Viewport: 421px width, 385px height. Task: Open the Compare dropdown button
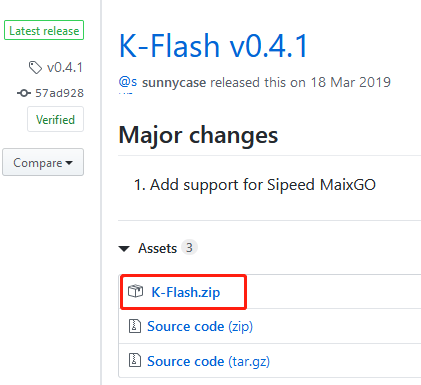[x=43, y=162]
